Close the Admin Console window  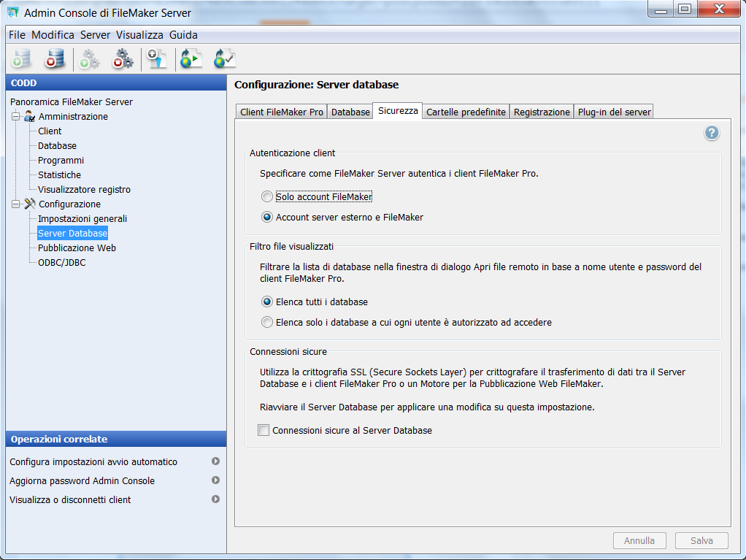720,9
